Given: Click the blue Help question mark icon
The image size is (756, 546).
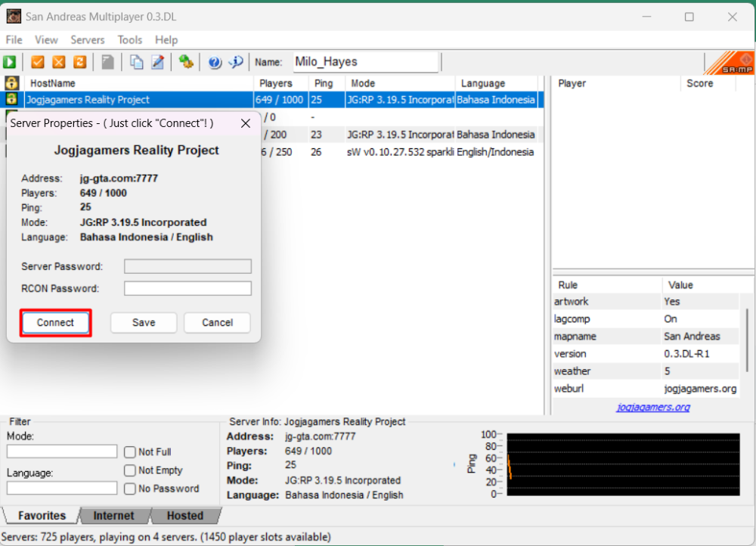Looking at the screenshot, I should (x=215, y=62).
